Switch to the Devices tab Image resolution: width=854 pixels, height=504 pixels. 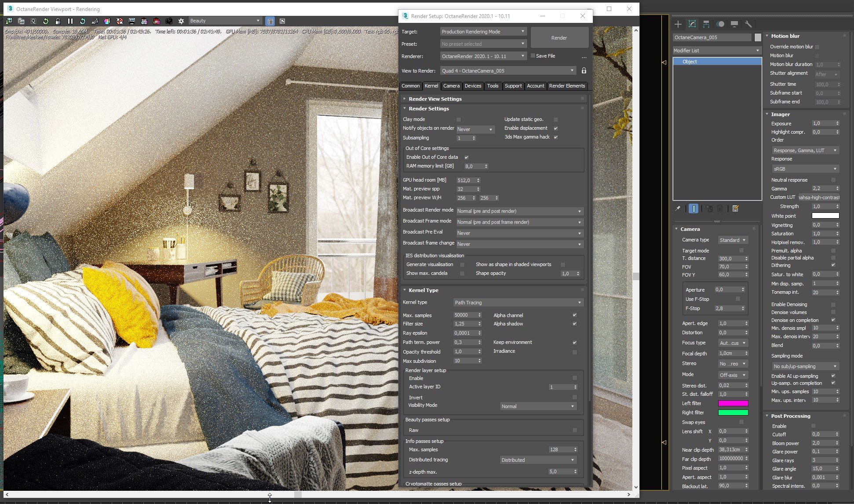(x=473, y=86)
